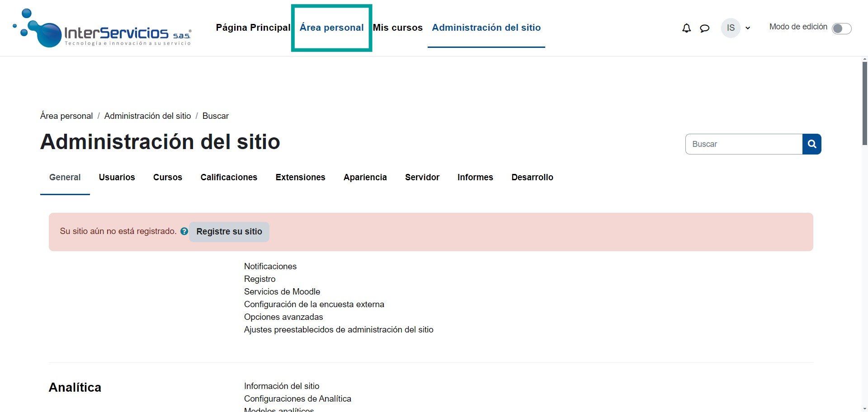The image size is (868, 412).
Task: Open the notifications bell icon
Action: click(686, 28)
